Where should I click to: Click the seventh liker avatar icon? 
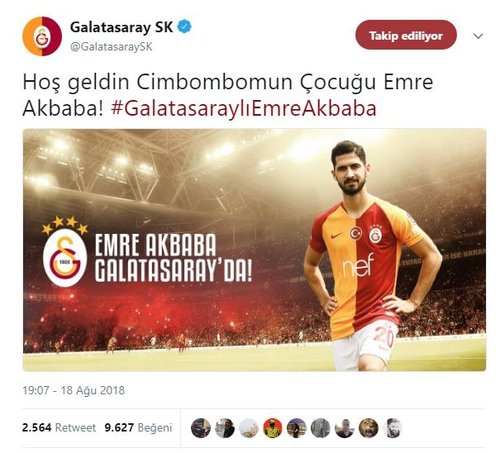click(344, 428)
